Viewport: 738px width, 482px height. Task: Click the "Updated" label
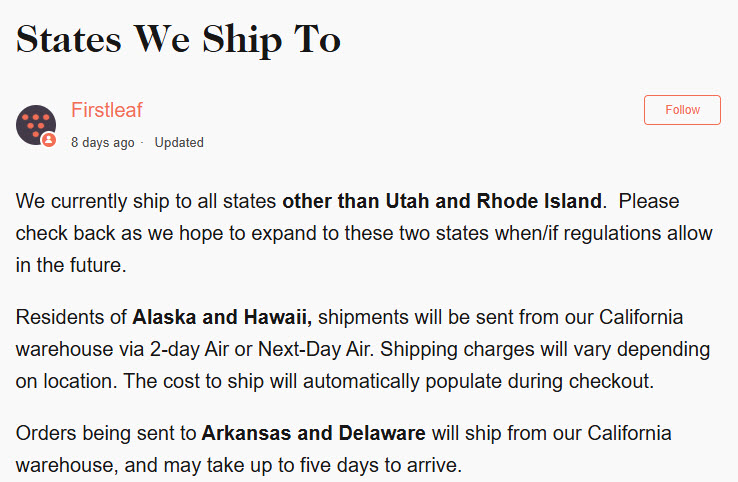coord(179,143)
